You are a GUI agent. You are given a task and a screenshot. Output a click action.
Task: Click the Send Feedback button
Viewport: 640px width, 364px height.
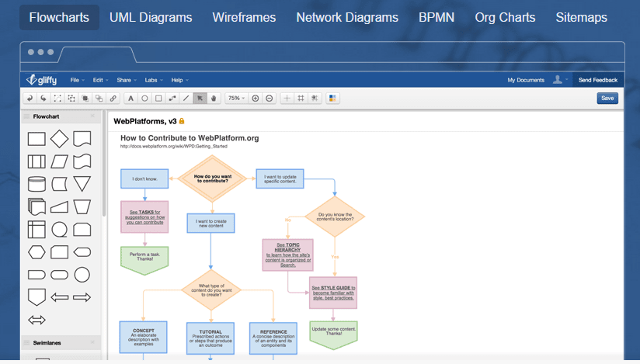pos(598,80)
